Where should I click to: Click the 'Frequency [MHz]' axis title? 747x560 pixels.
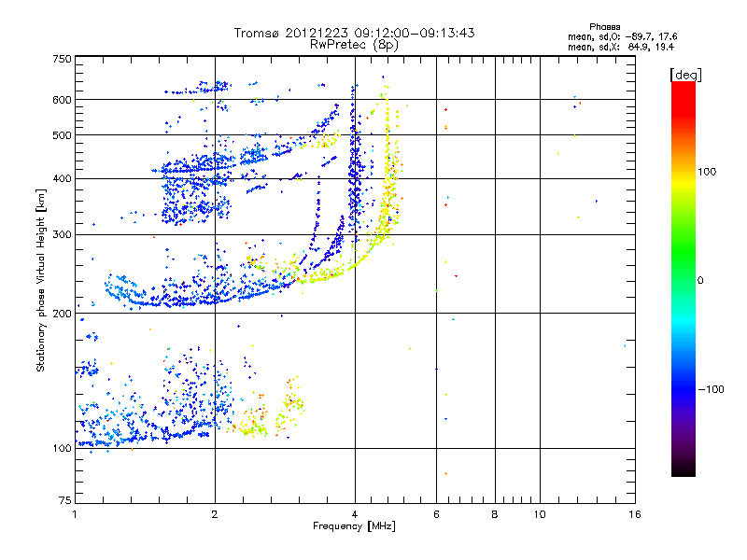point(354,526)
